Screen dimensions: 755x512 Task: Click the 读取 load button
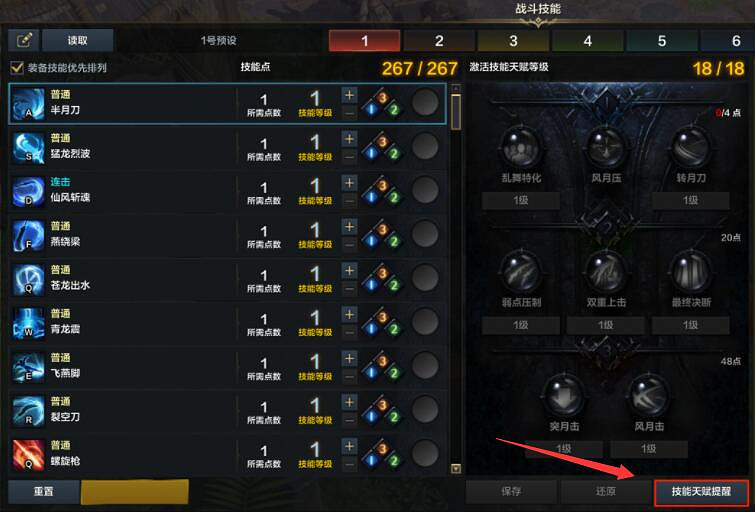tap(78, 40)
